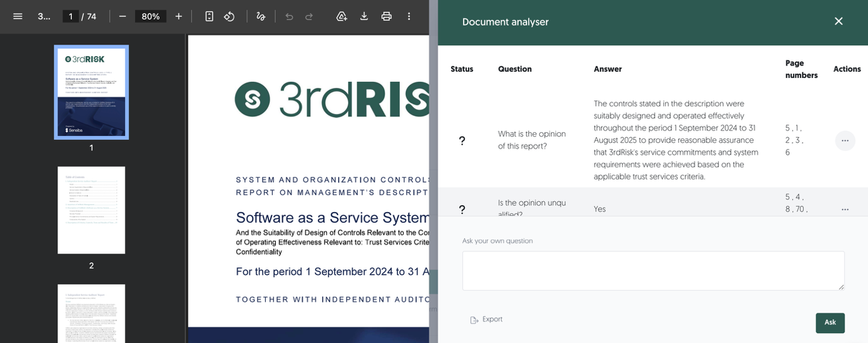Open actions menu for unqualified opinion row
The width and height of the screenshot is (868, 343).
point(845,209)
